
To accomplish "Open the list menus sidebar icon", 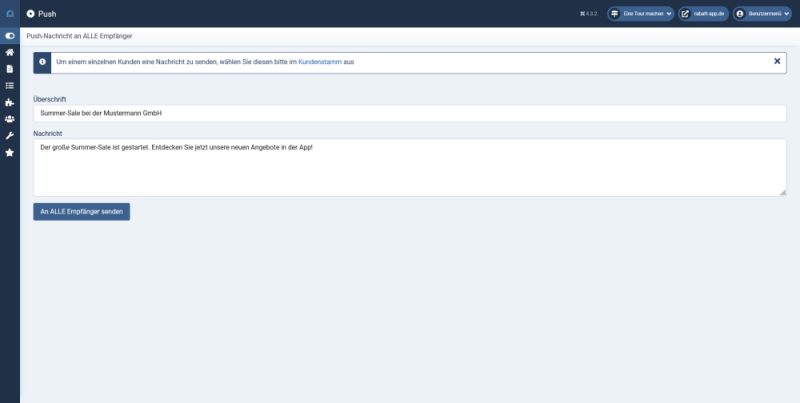I will (x=9, y=86).
